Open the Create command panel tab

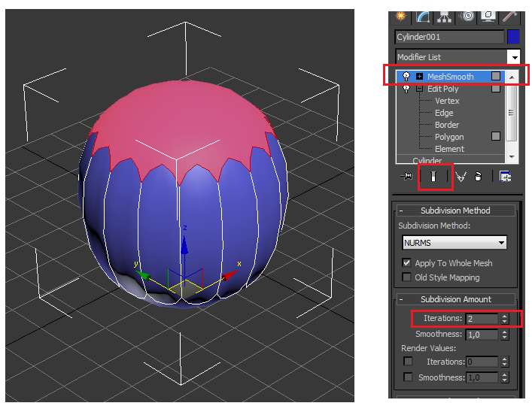pyautogui.click(x=401, y=17)
